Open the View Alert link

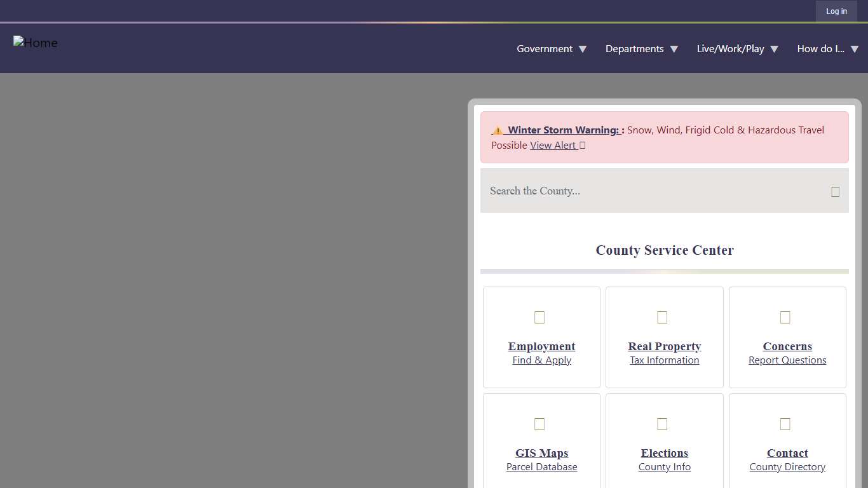tap(553, 146)
